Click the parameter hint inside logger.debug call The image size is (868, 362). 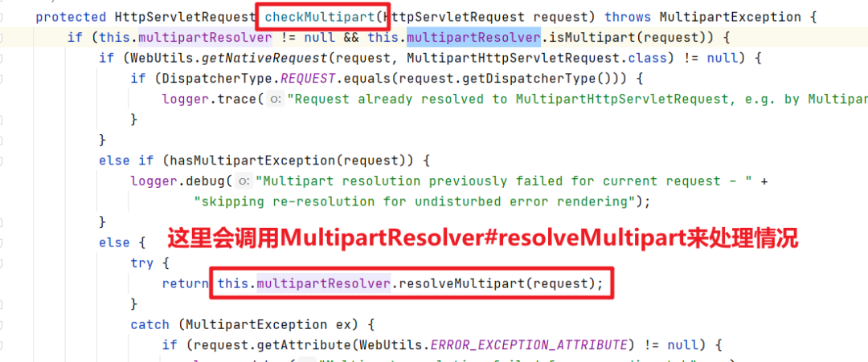point(244,181)
